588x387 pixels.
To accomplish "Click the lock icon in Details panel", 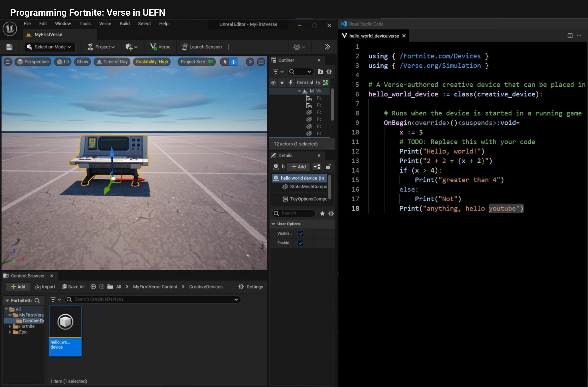I will pos(328,167).
